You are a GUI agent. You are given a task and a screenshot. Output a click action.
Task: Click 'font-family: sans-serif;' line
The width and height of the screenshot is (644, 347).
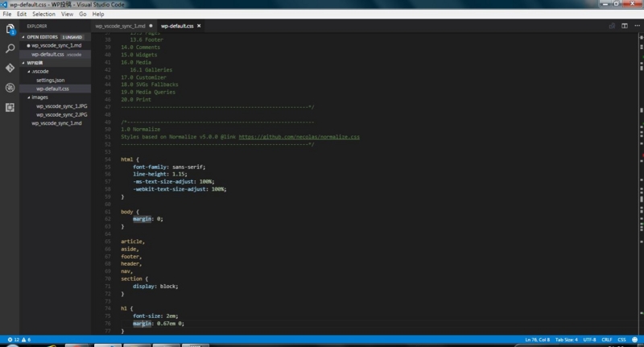tap(169, 167)
